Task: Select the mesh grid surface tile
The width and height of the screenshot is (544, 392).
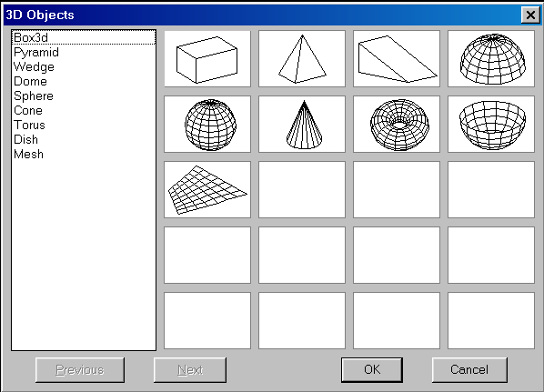Action: point(207,190)
